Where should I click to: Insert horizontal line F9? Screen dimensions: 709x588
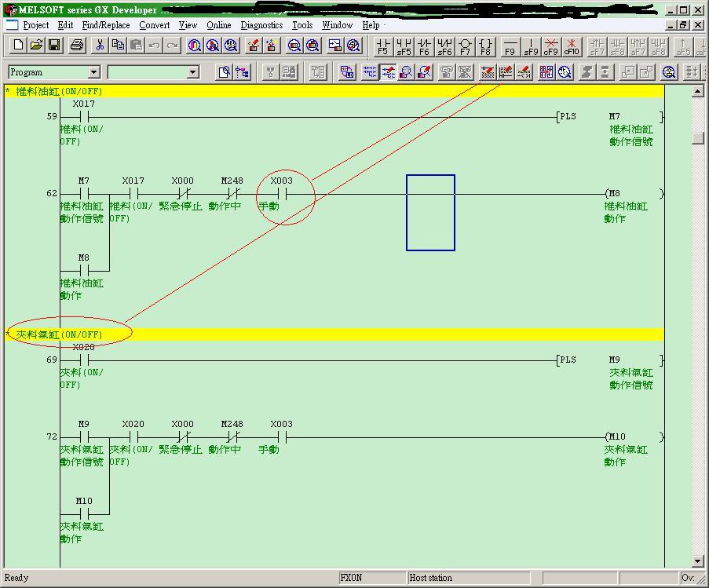[510, 46]
